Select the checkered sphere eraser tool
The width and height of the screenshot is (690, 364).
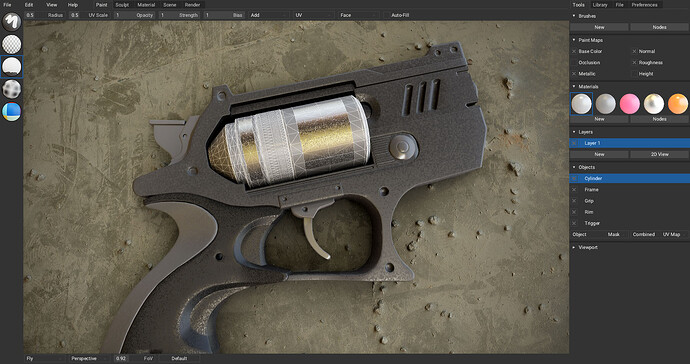click(x=11, y=44)
